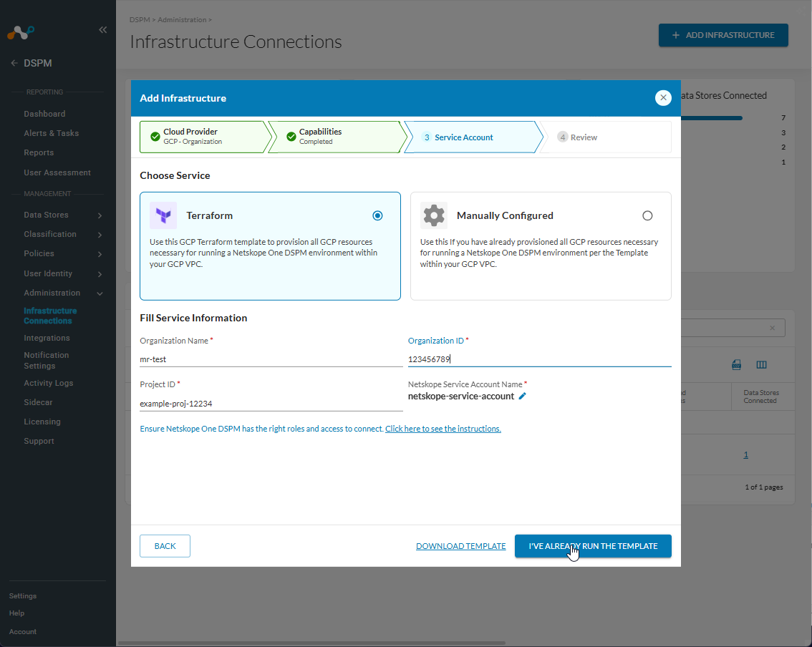Screen dimensions: 812x647
Task: Select the Terraform radio button
Action: (377, 216)
